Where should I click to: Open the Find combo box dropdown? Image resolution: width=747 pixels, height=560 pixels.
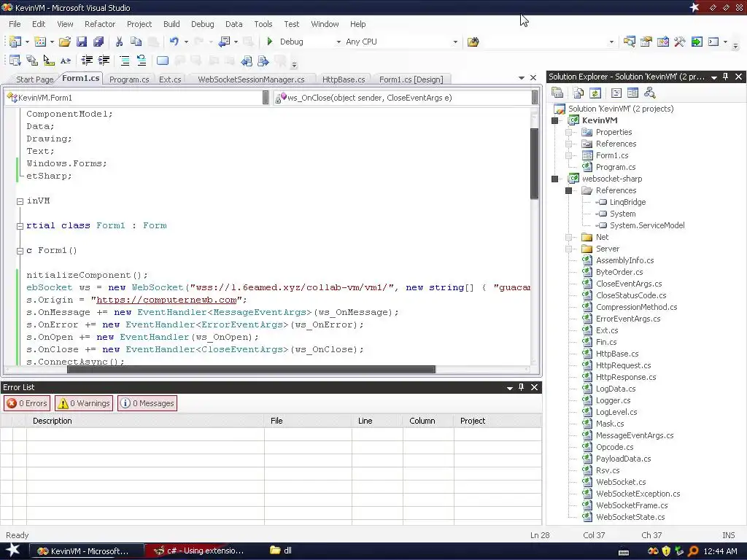(611, 42)
